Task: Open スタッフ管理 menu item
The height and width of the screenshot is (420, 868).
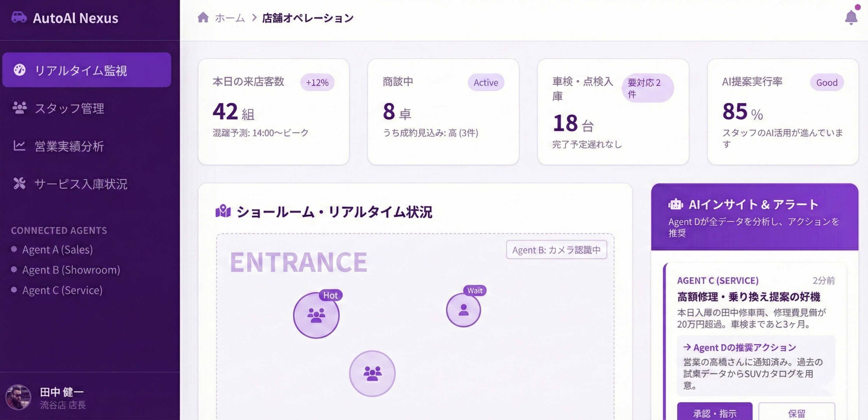Action: tap(69, 108)
